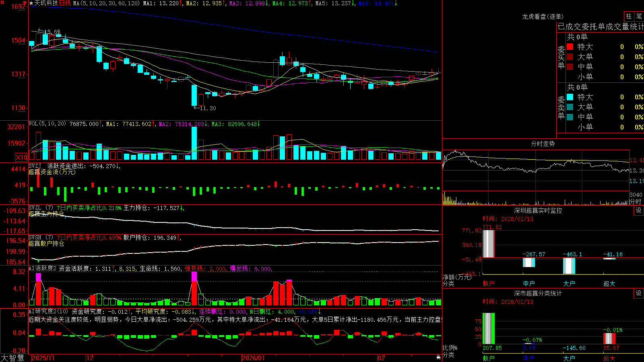Click the 大智慧 logo in the corner
This screenshot has height=362, width=644.
point(12,358)
